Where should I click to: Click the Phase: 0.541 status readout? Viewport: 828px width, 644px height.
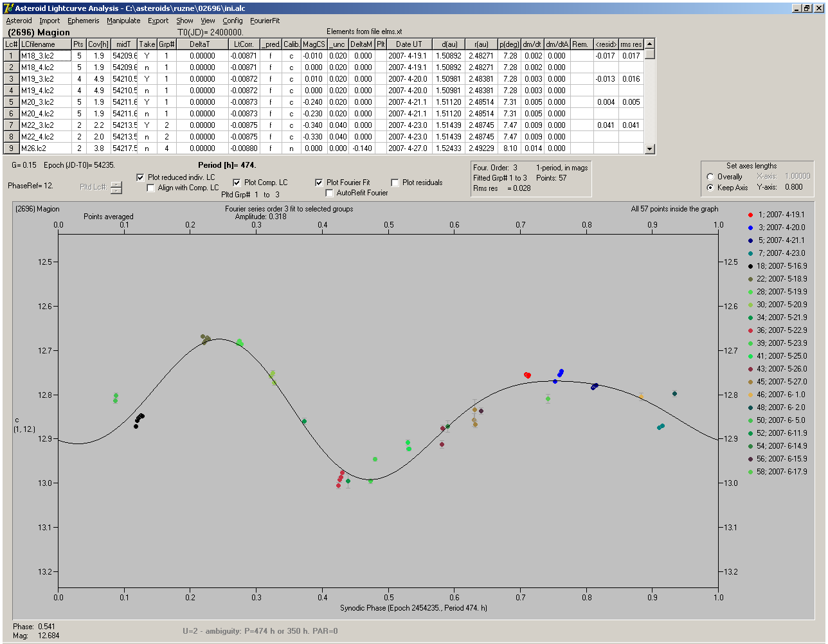34,626
